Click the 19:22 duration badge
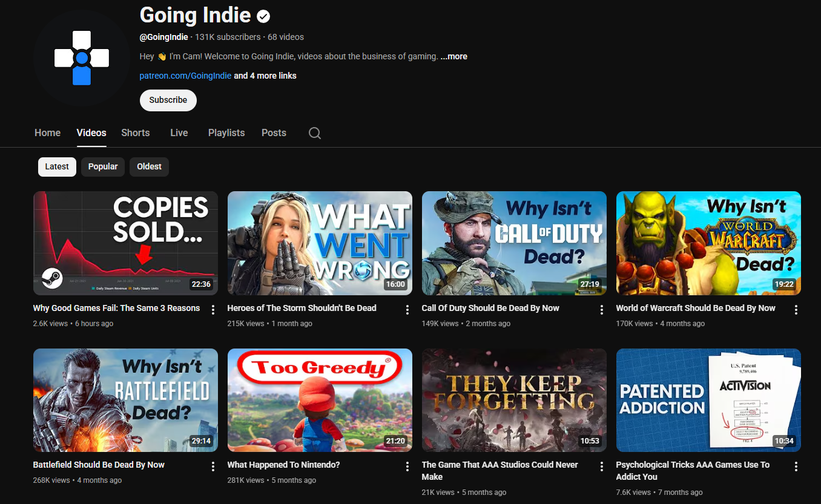 click(784, 284)
